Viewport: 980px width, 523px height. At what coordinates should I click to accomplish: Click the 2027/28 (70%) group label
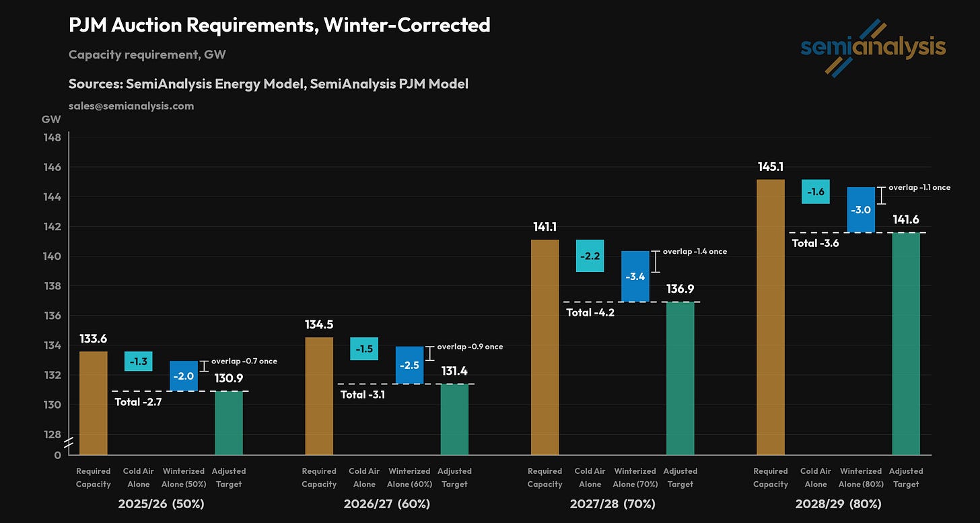(x=612, y=503)
